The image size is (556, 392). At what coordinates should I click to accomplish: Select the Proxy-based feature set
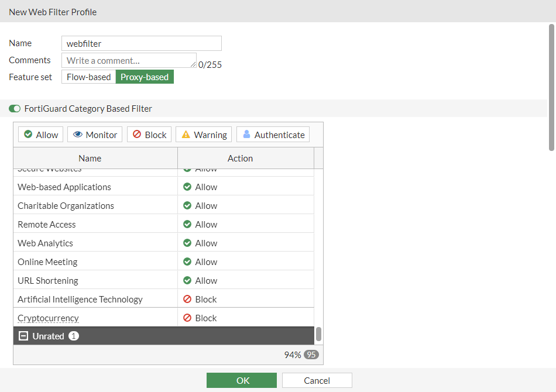144,77
